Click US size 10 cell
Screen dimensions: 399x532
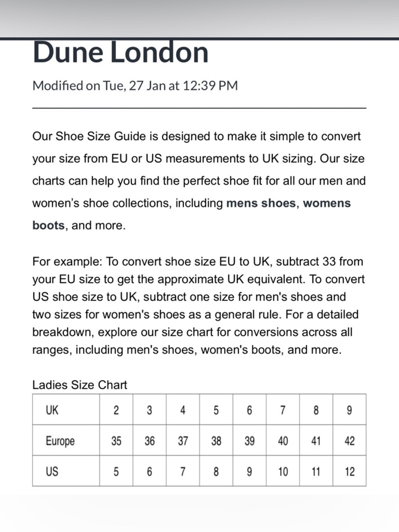click(283, 471)
